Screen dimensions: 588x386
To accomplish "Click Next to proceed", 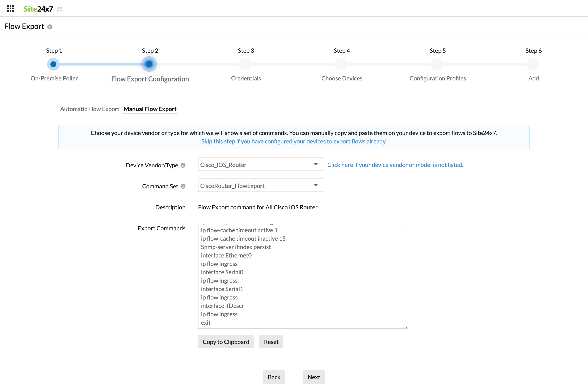I will click(x=314, y=377).
